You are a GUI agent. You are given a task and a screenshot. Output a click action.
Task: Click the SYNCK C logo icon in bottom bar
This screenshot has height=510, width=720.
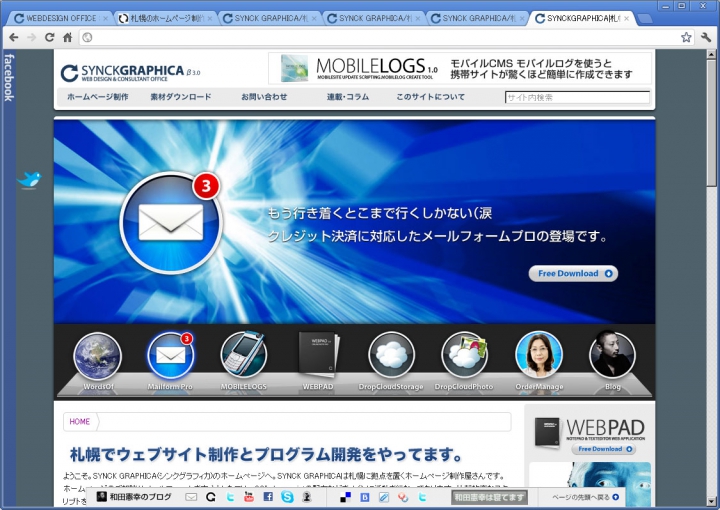coord(211,497)
